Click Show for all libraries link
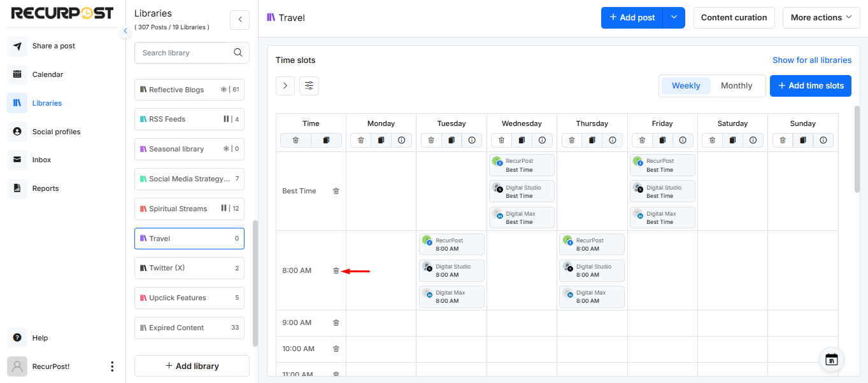 [x=812, y=60]
